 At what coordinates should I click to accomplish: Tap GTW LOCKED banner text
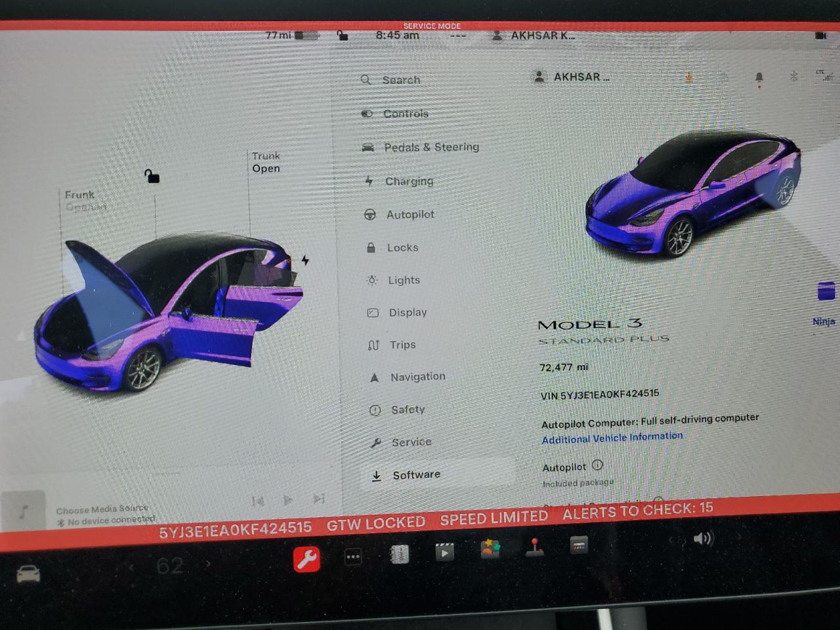coord(376,523)
